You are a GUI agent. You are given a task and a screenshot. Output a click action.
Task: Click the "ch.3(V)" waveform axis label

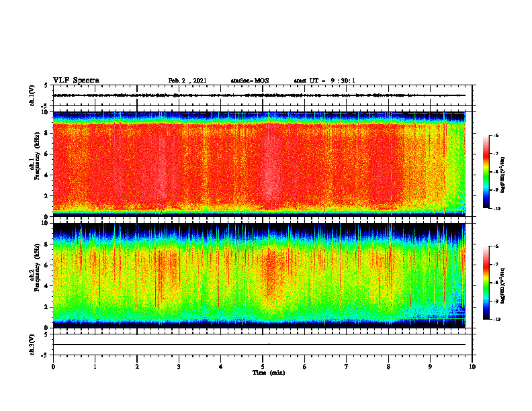coord(32,345)
